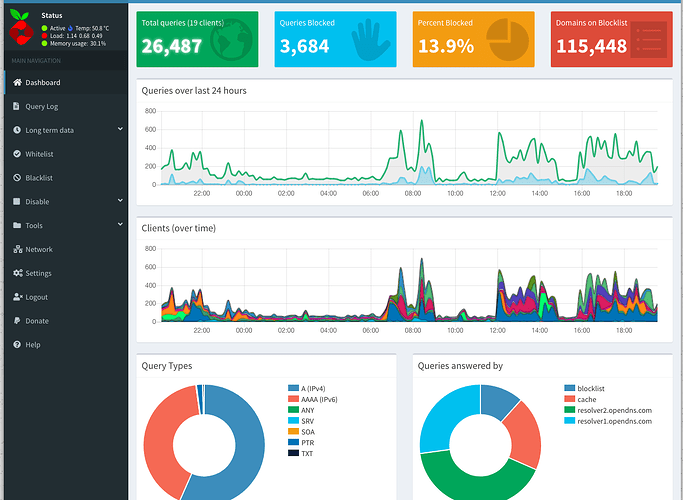683x500 pixels.
Task: Click the Logout user icon
Action: coord(18,297)
